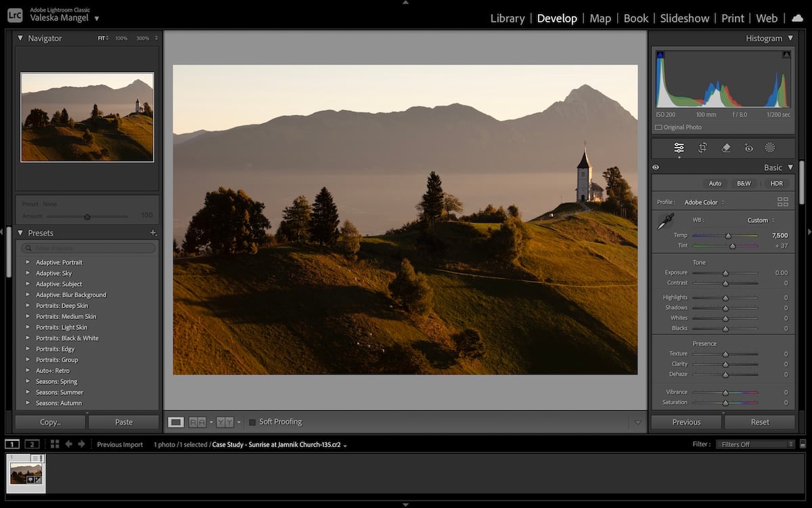Open the Healing tool
Viewport: 812px width, 508px height.
(726, 147)
